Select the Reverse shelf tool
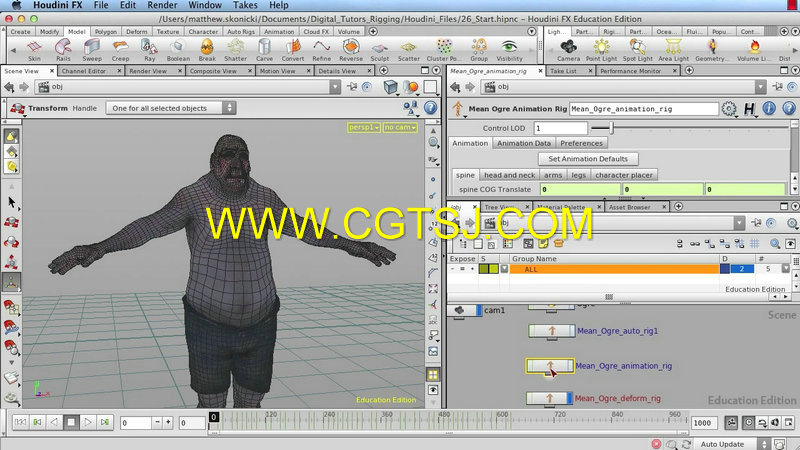 351,51
